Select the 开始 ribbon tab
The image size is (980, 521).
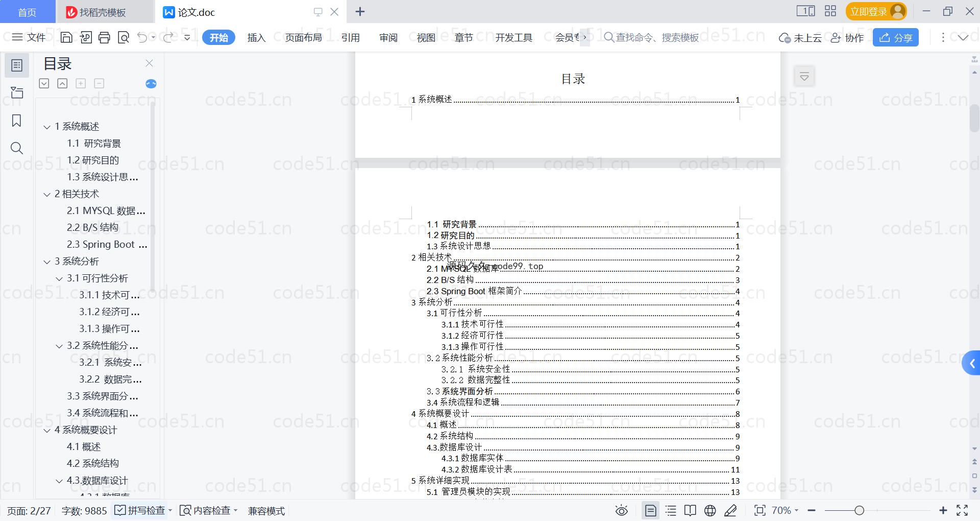coord(218,37)
